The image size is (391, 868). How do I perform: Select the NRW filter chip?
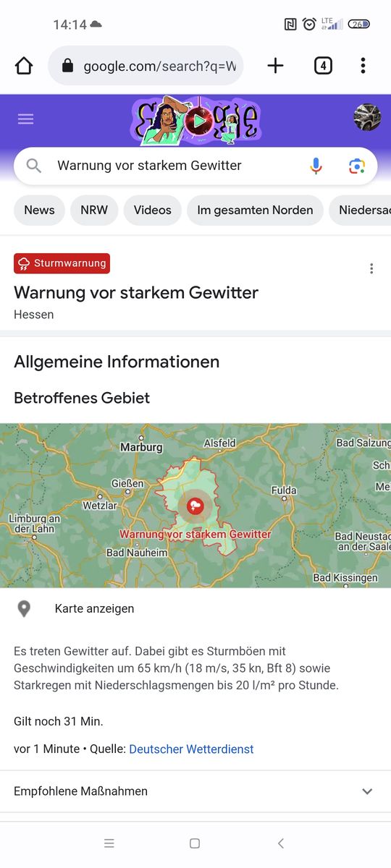pyautogui.click(x=94, y=210)
